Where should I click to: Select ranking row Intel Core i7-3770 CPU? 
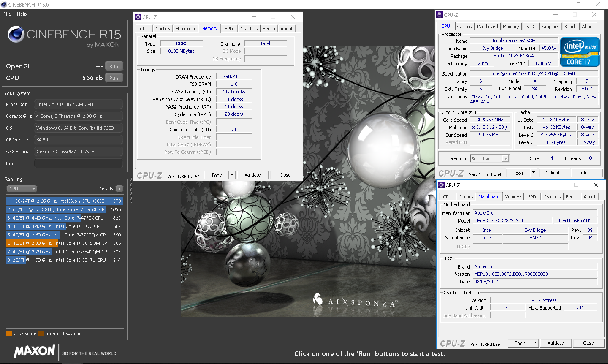[x=64, y=226]
